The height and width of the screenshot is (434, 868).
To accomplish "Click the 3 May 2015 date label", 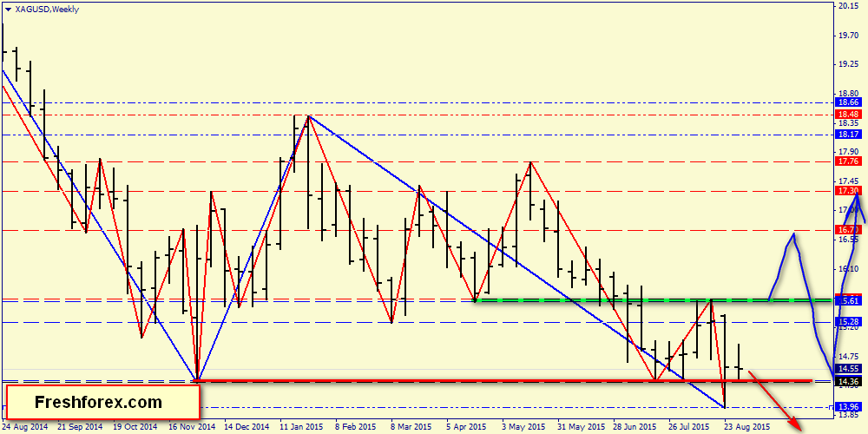I will 523,427.
